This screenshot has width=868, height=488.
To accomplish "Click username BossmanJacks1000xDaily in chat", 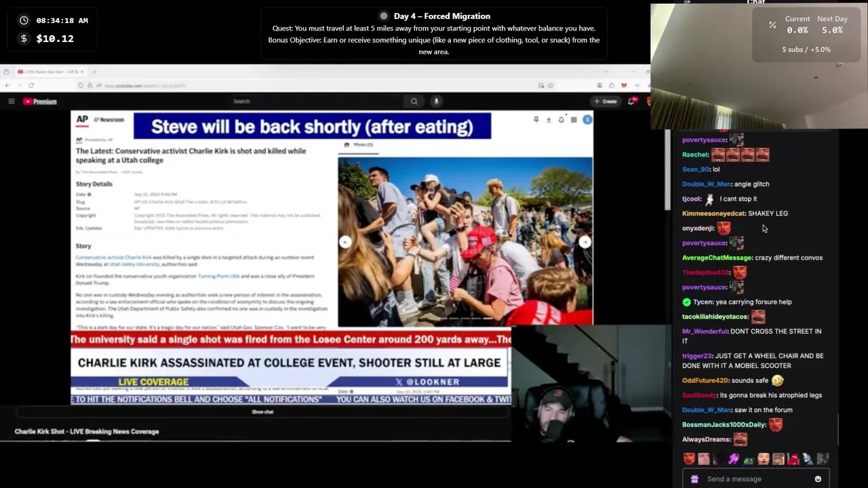I will tap(724, 425).
